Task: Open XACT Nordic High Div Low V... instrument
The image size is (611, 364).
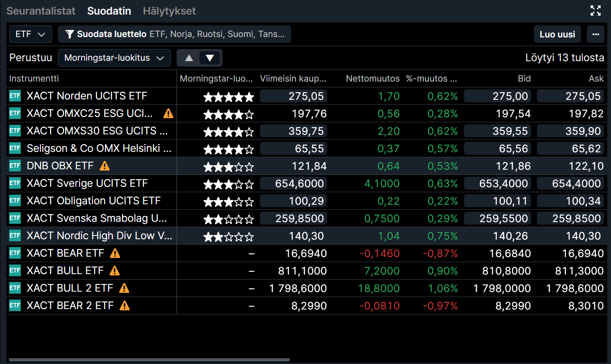Action: pos(99,235)
